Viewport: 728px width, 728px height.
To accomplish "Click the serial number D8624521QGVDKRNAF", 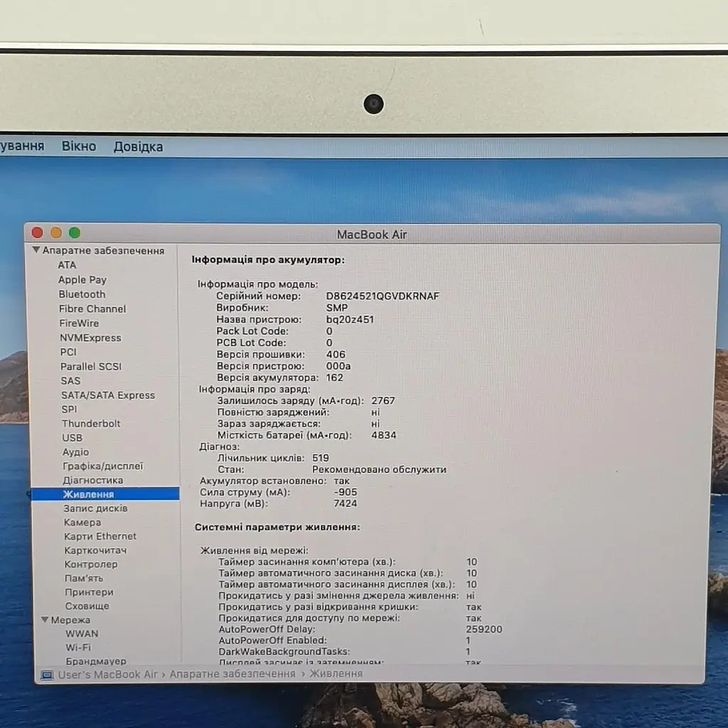I will [382, 296].
